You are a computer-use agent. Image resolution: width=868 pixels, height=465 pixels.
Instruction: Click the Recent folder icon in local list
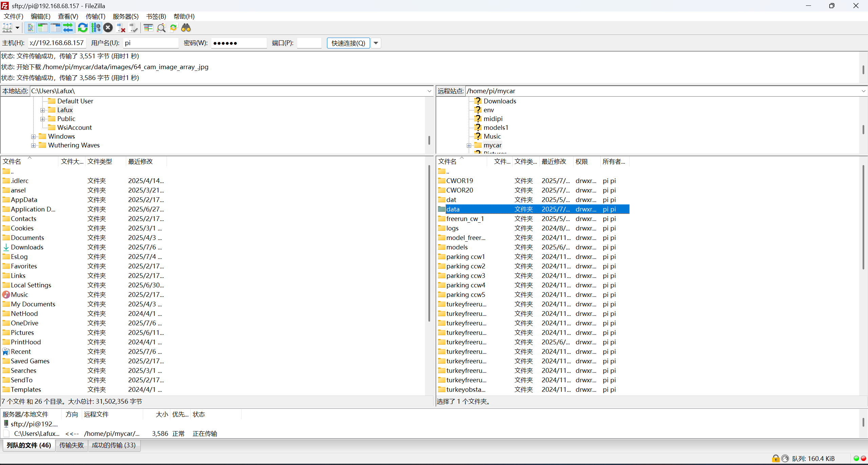tap(6, 351)
